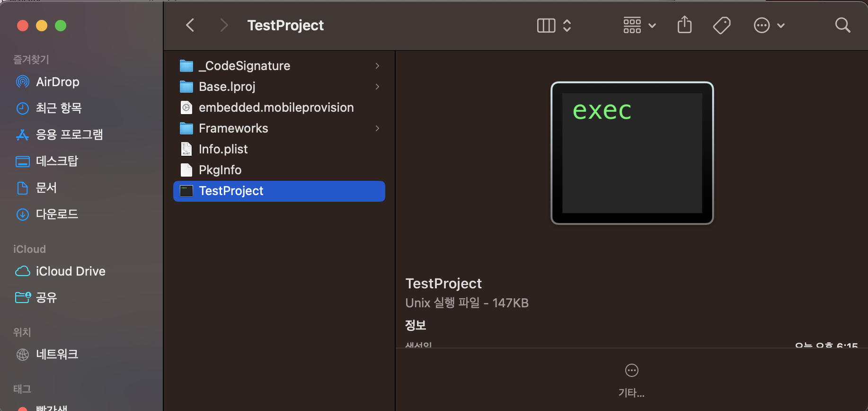Viewport: 868px width, 411px height.
Task: Click the Tags toolbar icon
Action: pos(721,25)
